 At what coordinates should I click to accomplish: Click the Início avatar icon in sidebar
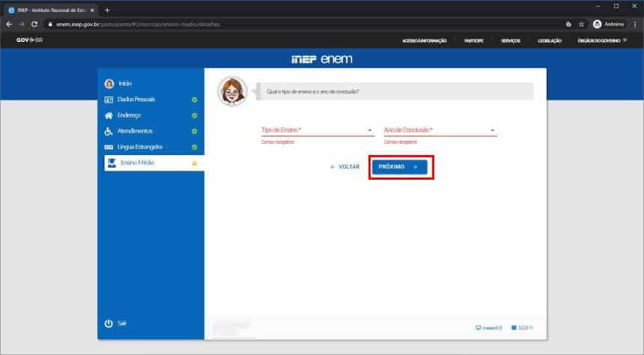point(109,84)
